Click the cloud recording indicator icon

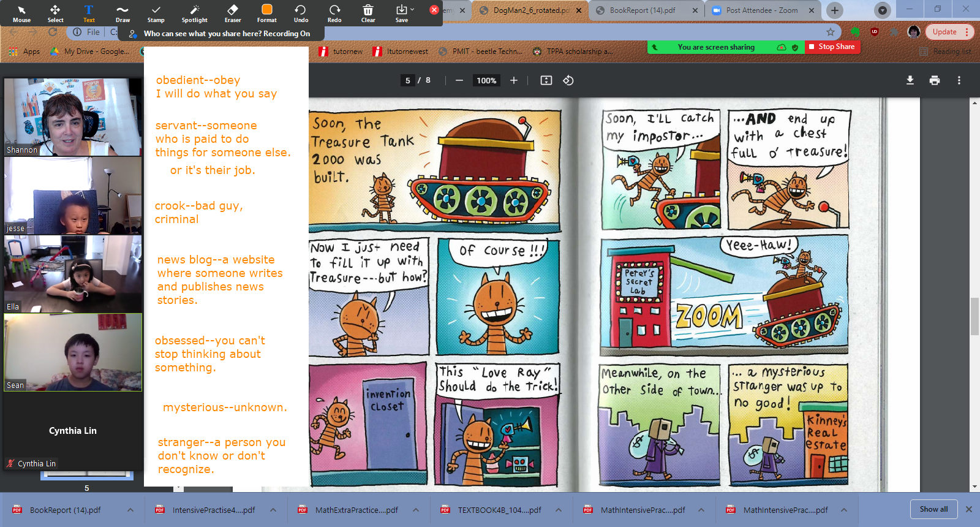coord(782,47)
